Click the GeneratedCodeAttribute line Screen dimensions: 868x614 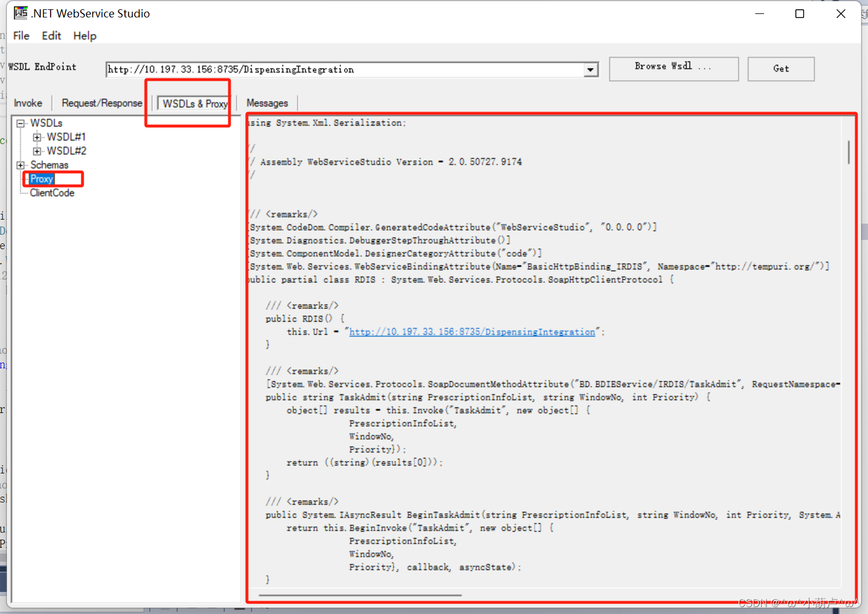[453, 227]
